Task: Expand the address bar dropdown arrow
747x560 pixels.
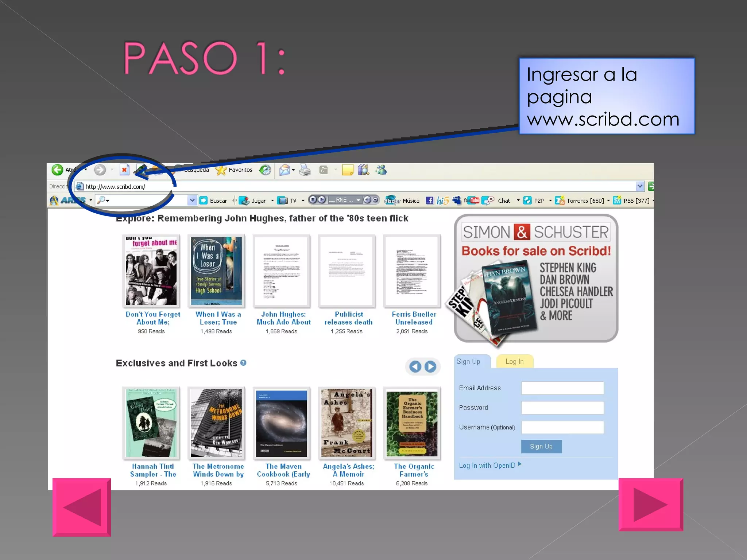Action: [x=640, y=186]
